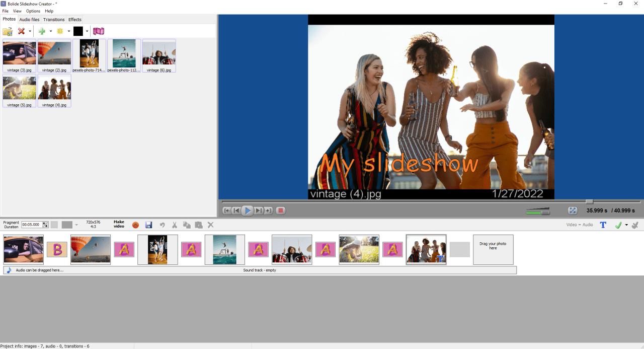
Task: Click the green checkmark icon
Action: 619,225
